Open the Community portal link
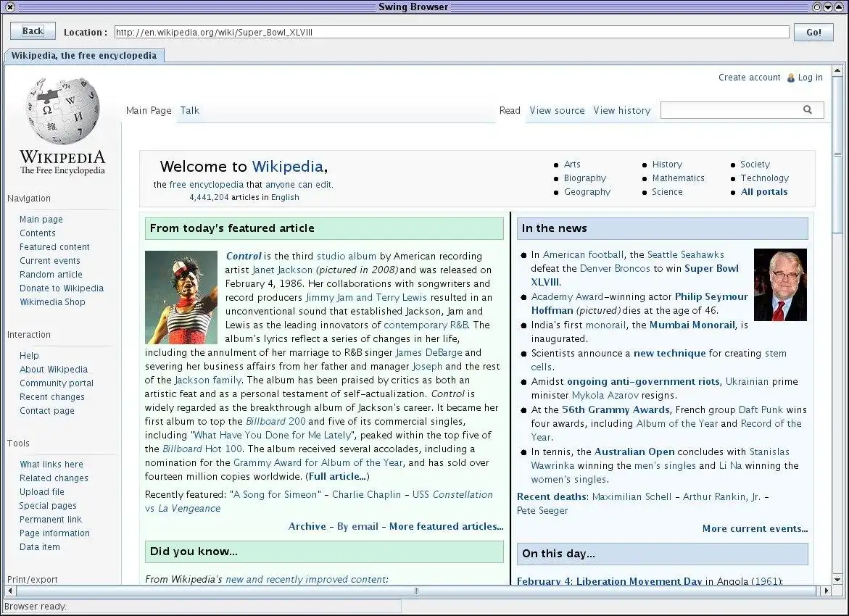The height and width of the screenshot is (616, 849). click(x=57, y=383)
